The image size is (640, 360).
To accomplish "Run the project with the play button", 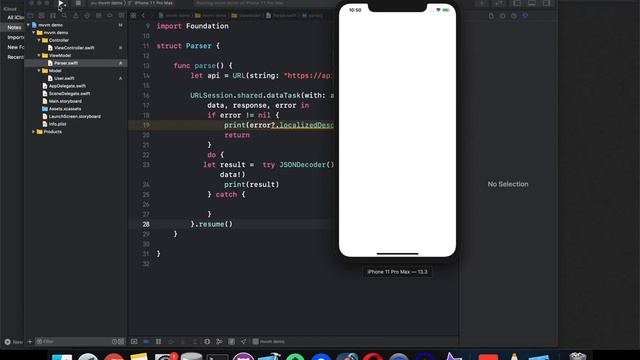I will click(x=61, y=3).
